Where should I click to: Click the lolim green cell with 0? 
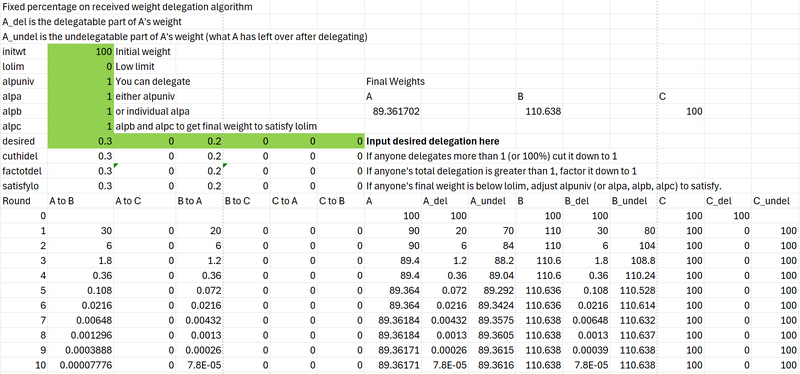tap(81, 67)
